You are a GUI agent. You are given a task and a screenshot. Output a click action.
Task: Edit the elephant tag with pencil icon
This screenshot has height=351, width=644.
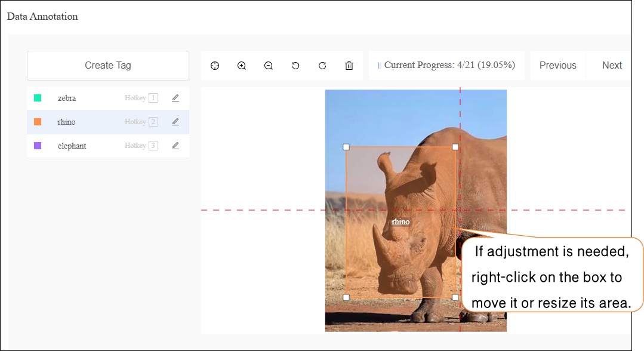(175, 146)
